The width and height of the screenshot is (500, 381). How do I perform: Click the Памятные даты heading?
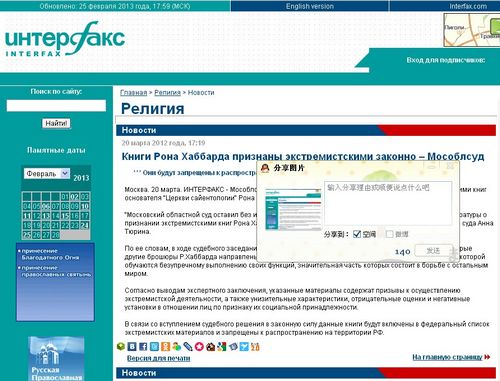click(x=56, y=150)
